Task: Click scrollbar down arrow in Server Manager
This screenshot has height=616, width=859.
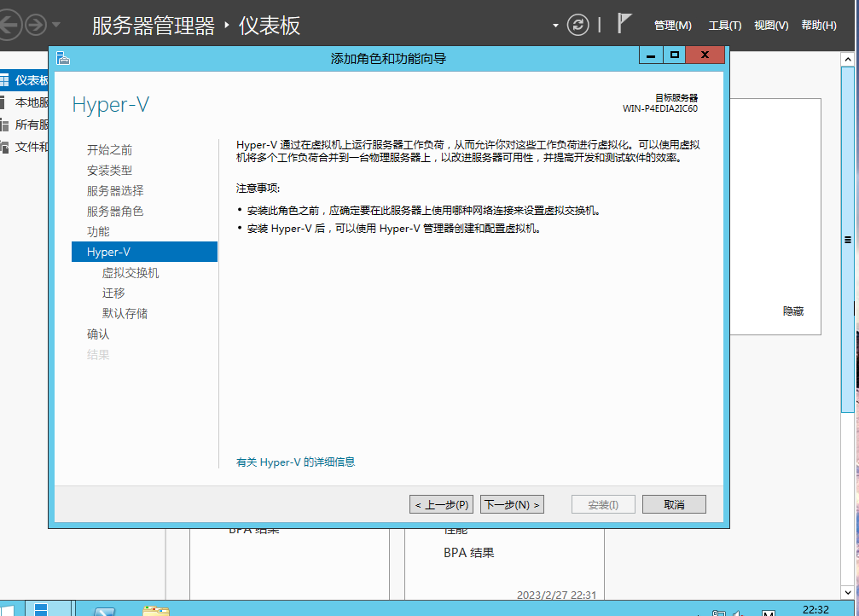Action: pyautogui.click(x=848, y=592)
